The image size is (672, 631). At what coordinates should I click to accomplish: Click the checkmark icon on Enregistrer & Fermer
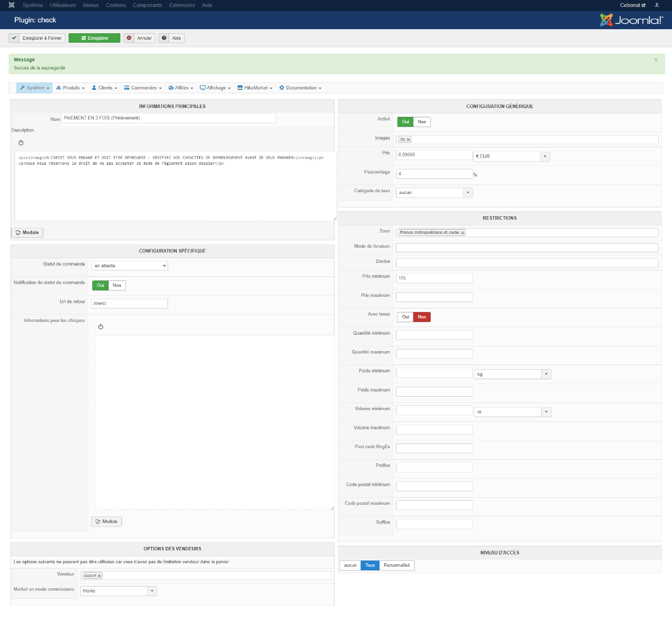click(14, 38)
